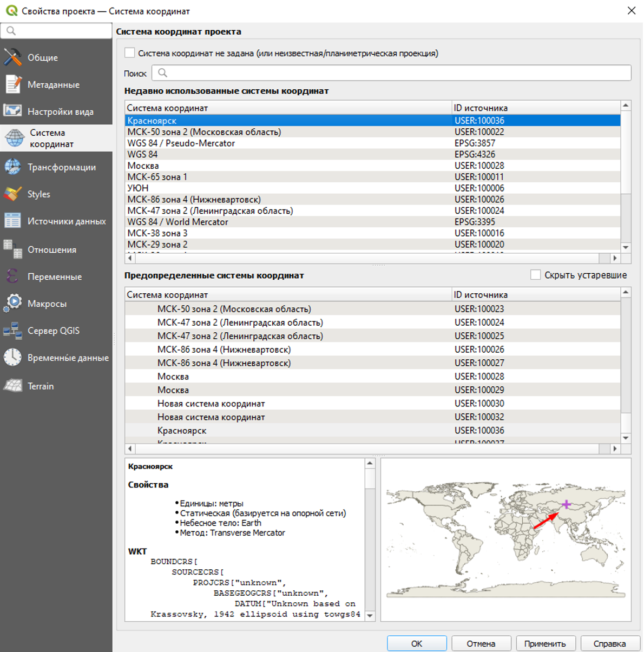
Task: Open the Styles brush icon
Action: (x=12, y=194)
